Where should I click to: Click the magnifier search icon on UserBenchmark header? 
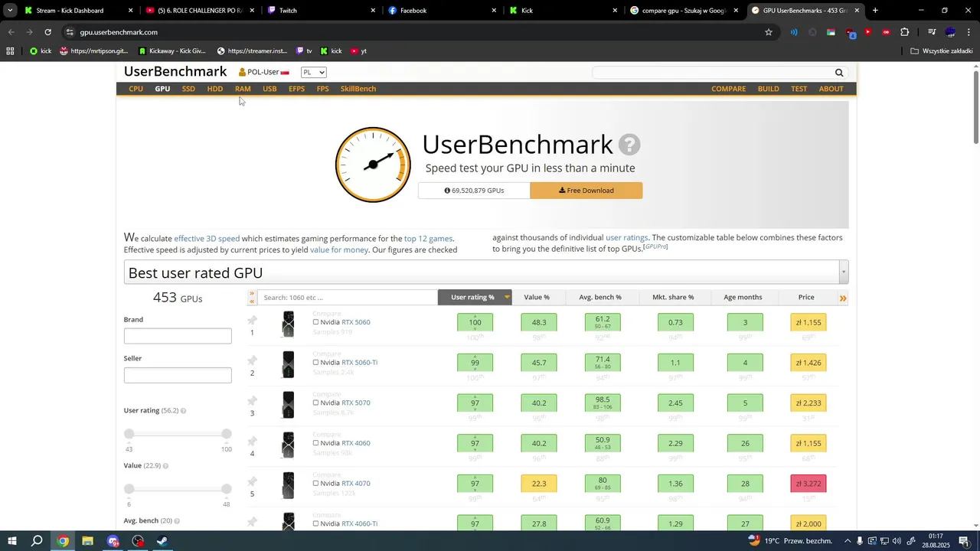pos(839,73)
